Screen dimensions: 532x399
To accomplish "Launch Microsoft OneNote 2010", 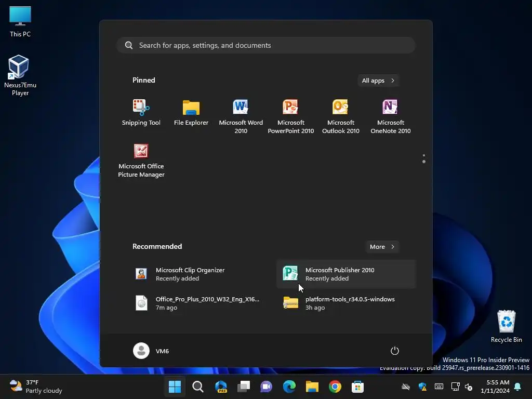I will 391,116.
